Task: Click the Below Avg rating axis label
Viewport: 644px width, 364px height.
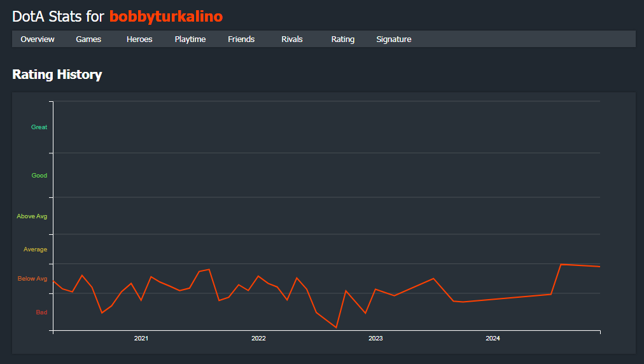Action: click(x=32, y=279)
